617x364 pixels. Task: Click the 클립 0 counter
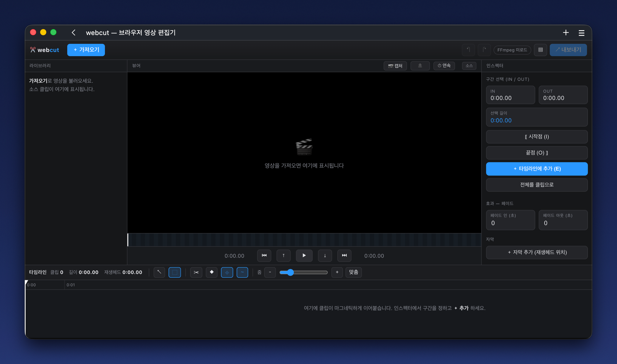57,272
